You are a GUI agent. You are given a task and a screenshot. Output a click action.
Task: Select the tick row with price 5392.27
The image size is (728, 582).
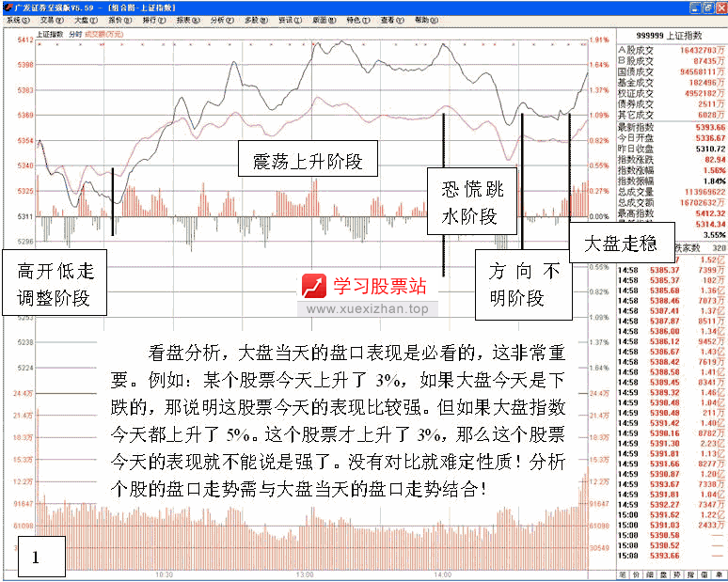(x=671, y=505)
